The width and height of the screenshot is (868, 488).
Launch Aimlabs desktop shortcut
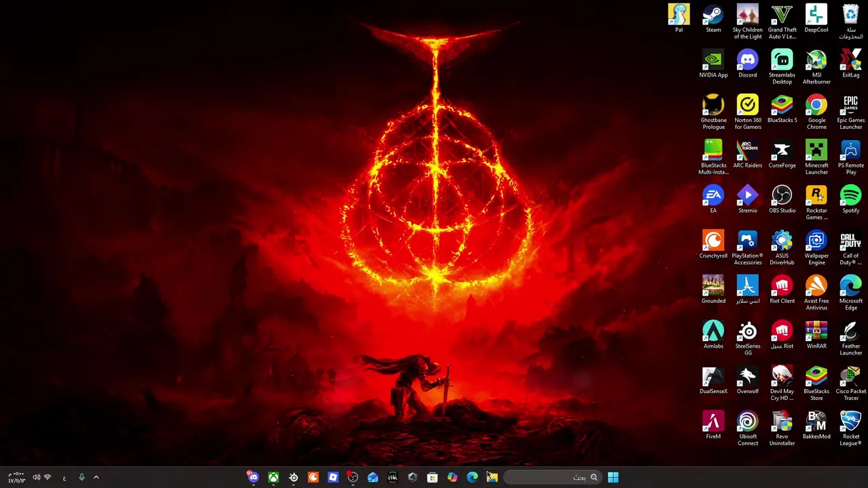(x=713, y=335)
